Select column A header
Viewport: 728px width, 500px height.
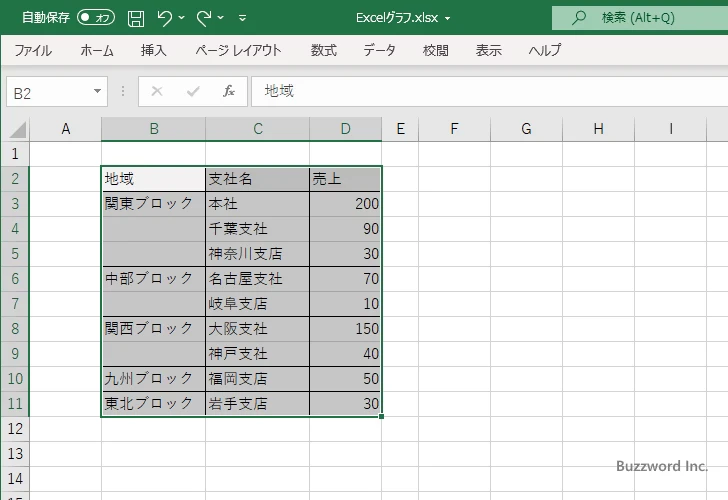65,129
